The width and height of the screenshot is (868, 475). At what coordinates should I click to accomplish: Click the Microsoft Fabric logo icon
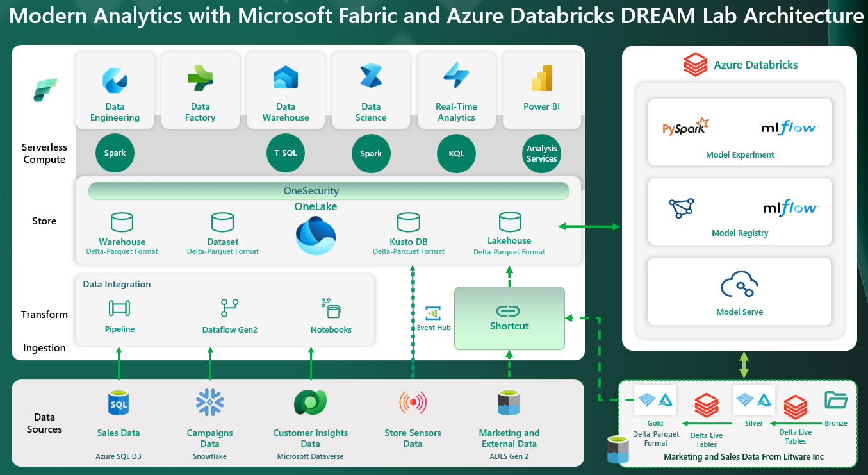45,90
